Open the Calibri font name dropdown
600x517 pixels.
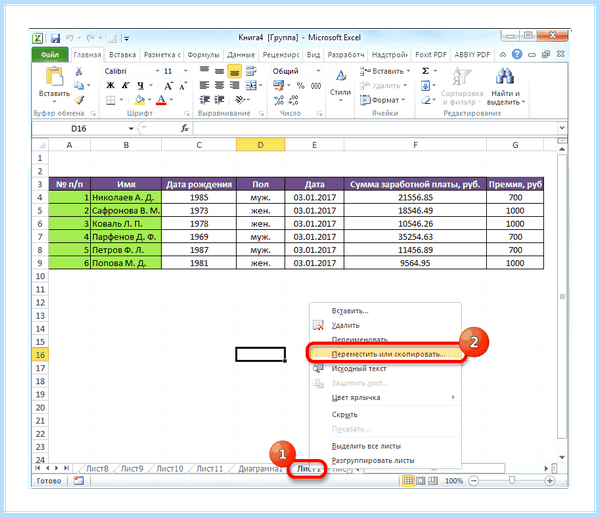(x=157, y=71)
